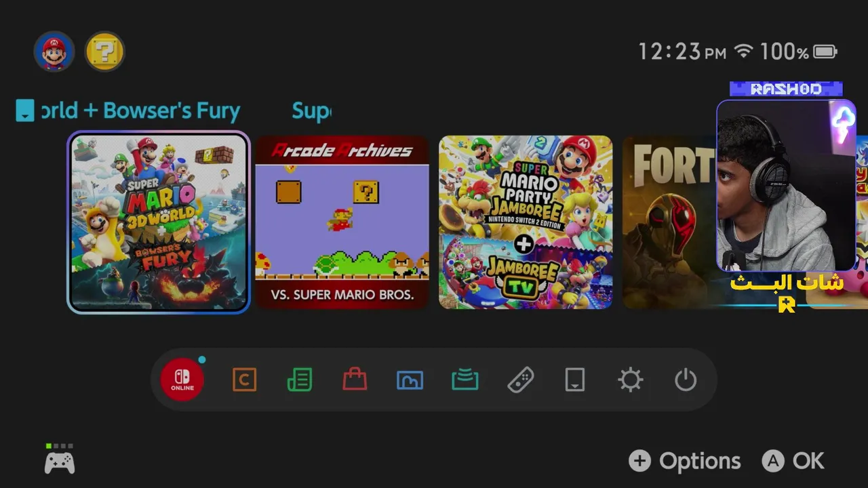
Task: Open Virtual Game Cards icon
Action: [x=575, y=380]
